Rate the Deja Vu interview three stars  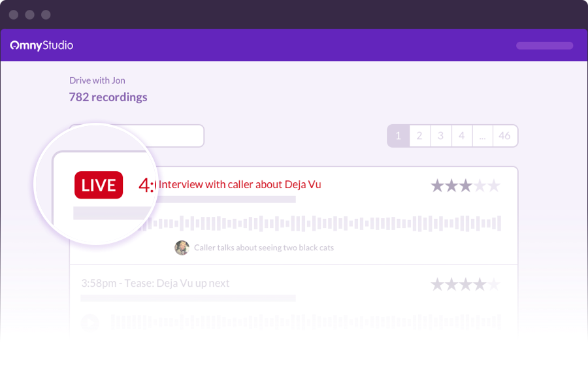coord(466,186)
